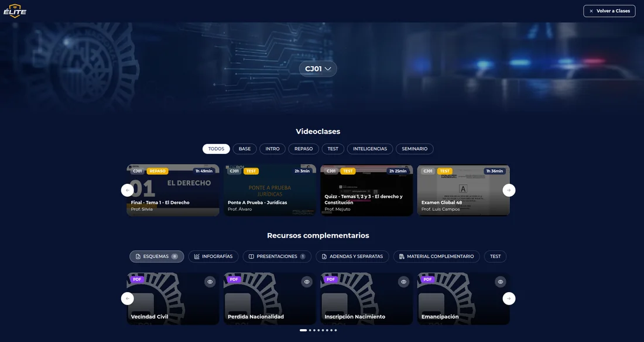Go to previous videoclases with left arrow
The height and width of the screenshot is (342, 644).
tap(127, 190)
